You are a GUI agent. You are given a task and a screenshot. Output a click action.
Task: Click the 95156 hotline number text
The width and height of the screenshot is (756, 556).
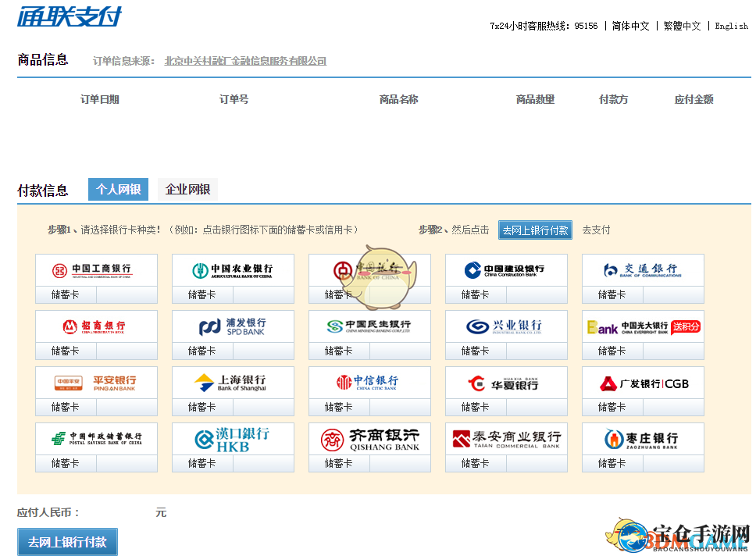pyautogui.click(x=586, y=26)
